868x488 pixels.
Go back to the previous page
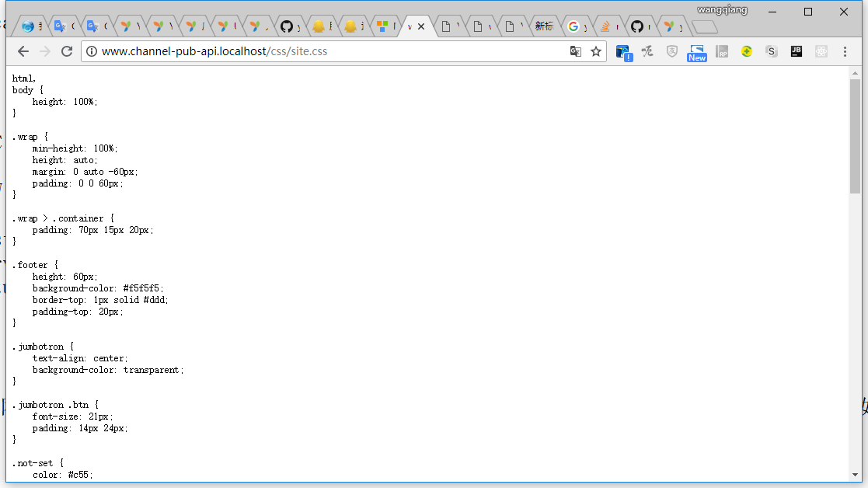point(23,51)
